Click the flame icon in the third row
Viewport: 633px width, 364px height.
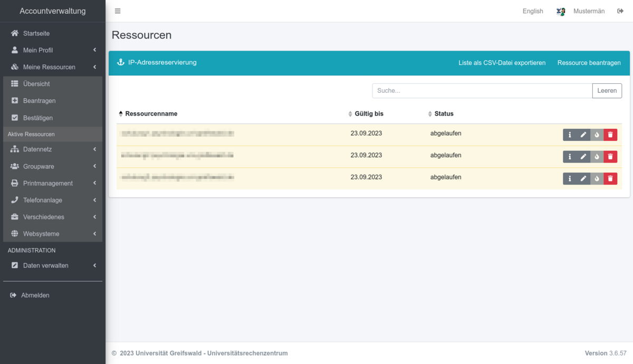point(597,179)
